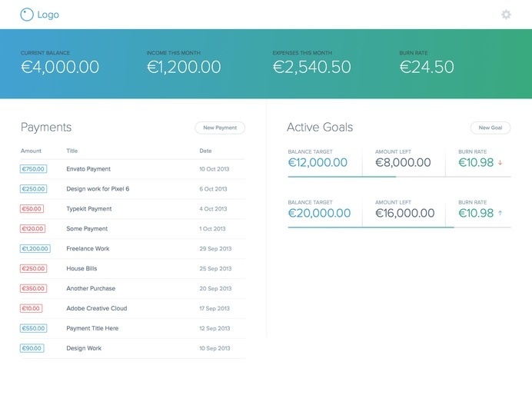
Task: Click the Payments section heading
Action: (46, 128)
